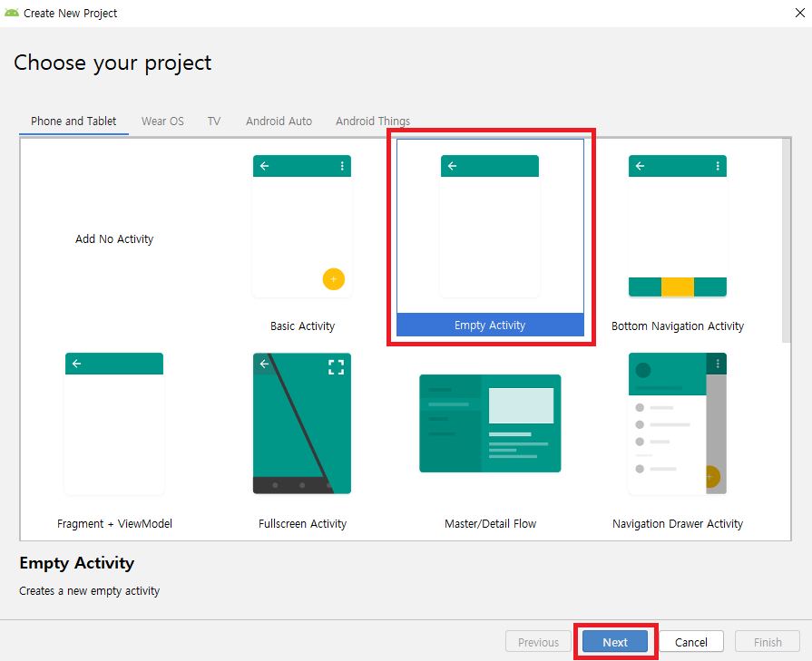This screenshot has width=812, height=661.
Task: Click the Bottom Navigation Activity label
Action: [x=678, y=326]
